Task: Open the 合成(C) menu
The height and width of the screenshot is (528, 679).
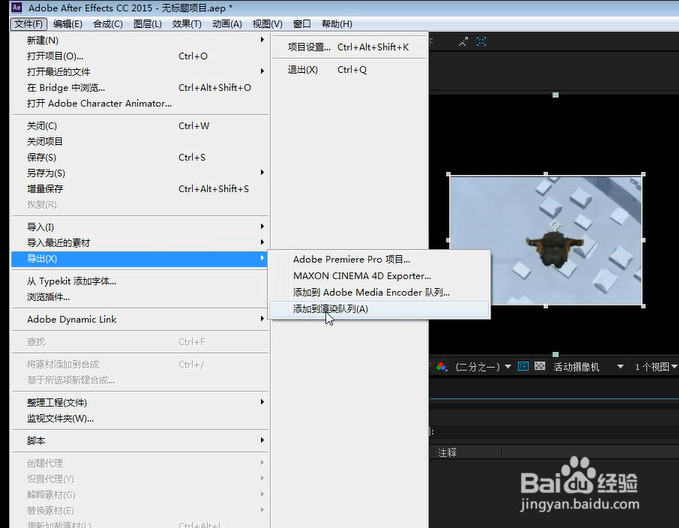Action: pyautogui.click(x=108, y=24)
